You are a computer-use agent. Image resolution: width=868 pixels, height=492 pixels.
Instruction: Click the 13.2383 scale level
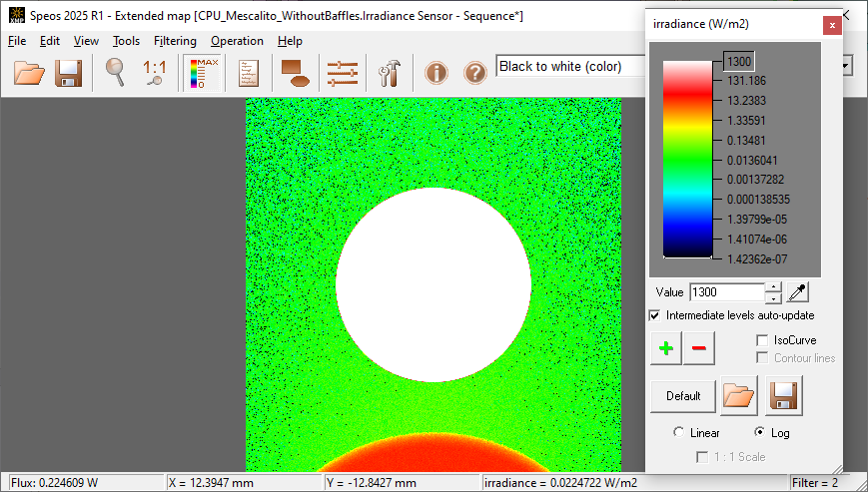pyautogui.click(x=746, y=101)
